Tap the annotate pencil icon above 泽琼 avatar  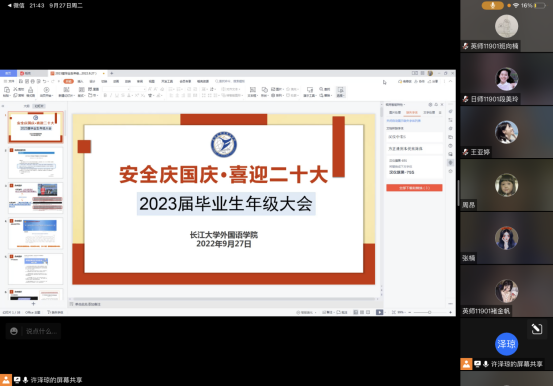click(x=536, y=329)
